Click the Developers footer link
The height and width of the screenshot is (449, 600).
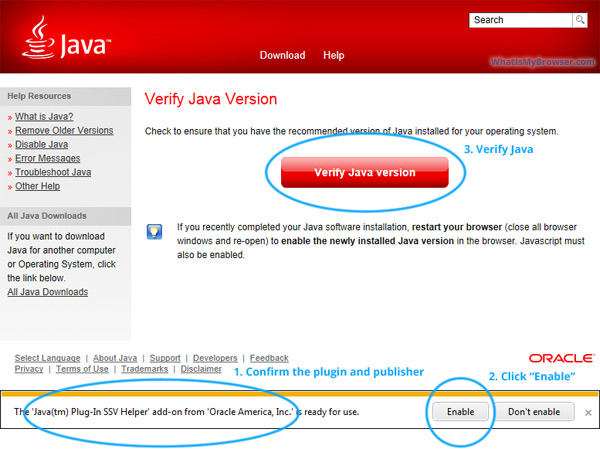215,358
